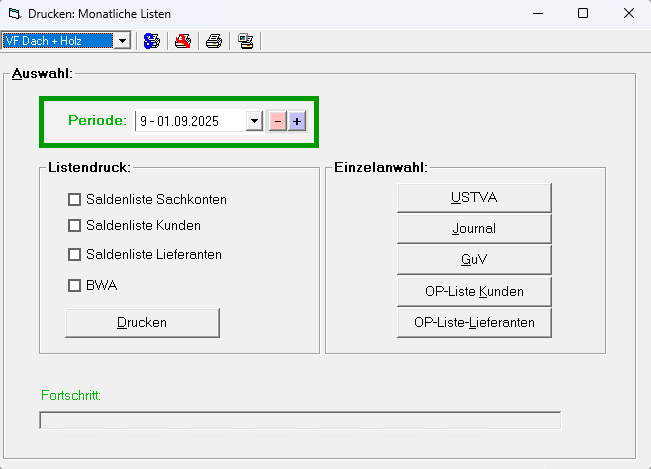Expand the Periode dropdown arrow
The width and height of the screenshot is (651, 469).
(254, 121)
